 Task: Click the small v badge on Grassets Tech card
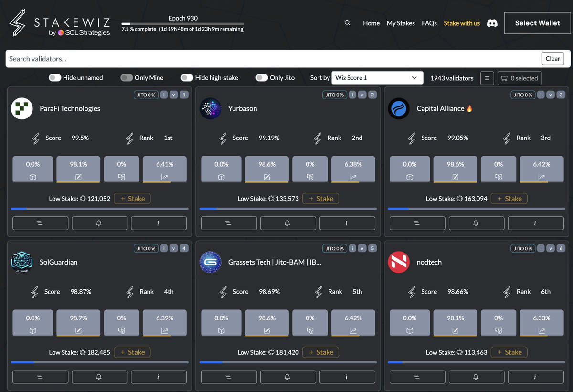click(x=362, y=249)
